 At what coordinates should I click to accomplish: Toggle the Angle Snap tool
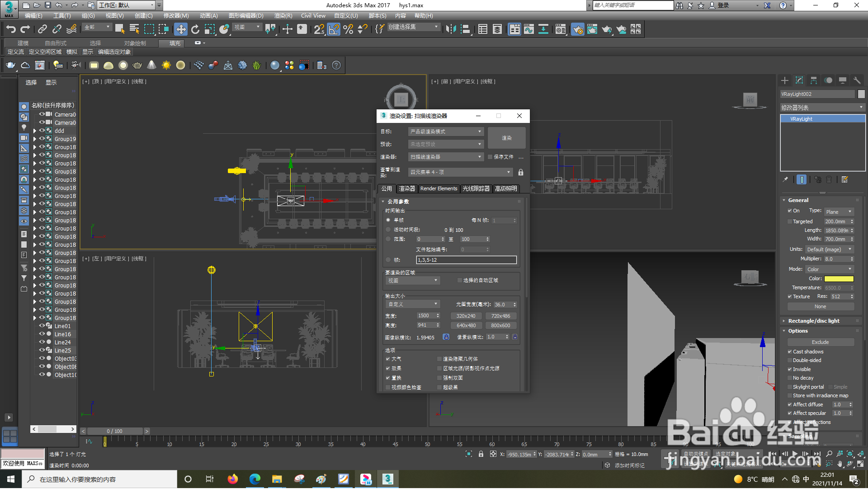334,30
